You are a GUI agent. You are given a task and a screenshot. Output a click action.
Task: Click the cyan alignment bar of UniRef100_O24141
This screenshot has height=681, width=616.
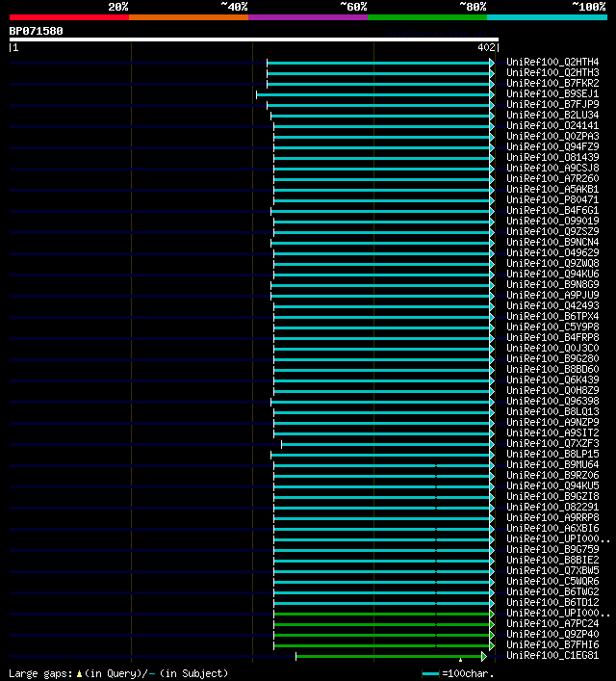pyautogui.click(x=381, y=126)
